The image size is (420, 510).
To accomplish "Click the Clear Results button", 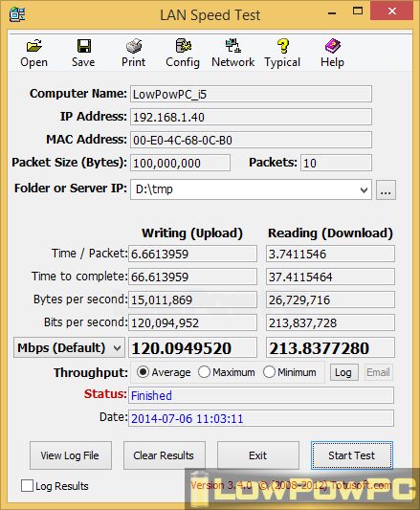I will 164,455.
